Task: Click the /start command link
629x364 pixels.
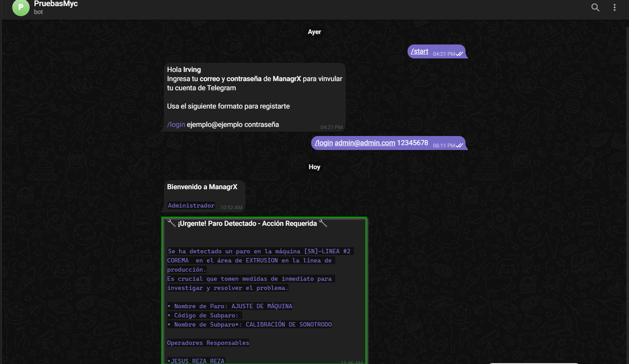Action: pos(419,51)
